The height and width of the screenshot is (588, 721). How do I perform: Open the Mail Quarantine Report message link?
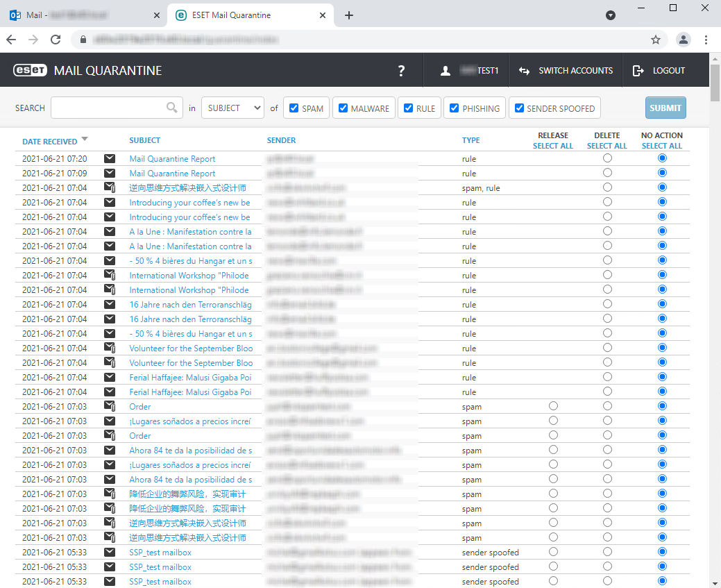[x=172, y=158]
